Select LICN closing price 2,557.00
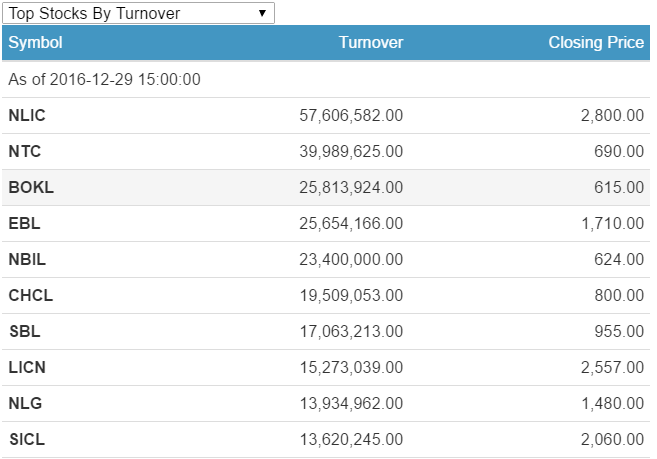Viewport: 657px width, 459px height. (x=612, y=368)
